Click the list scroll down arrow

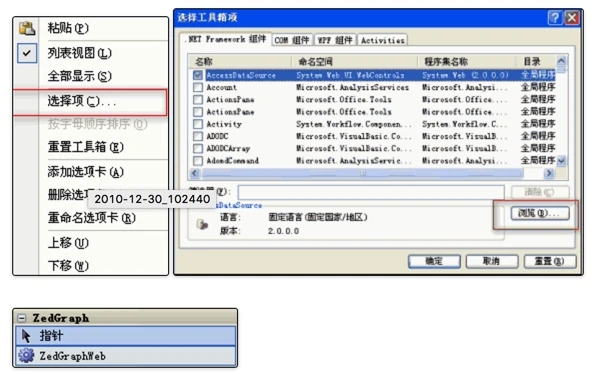pos(561,161)
